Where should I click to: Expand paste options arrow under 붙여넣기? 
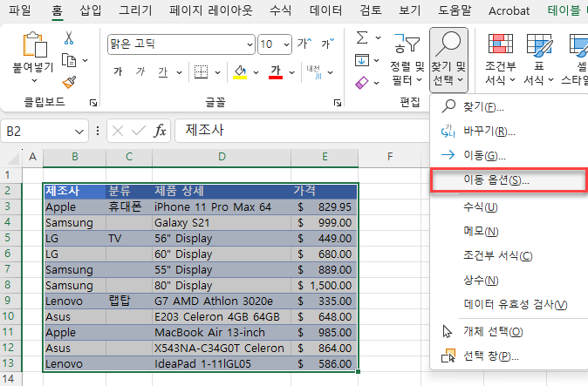(x=35, y=80)
